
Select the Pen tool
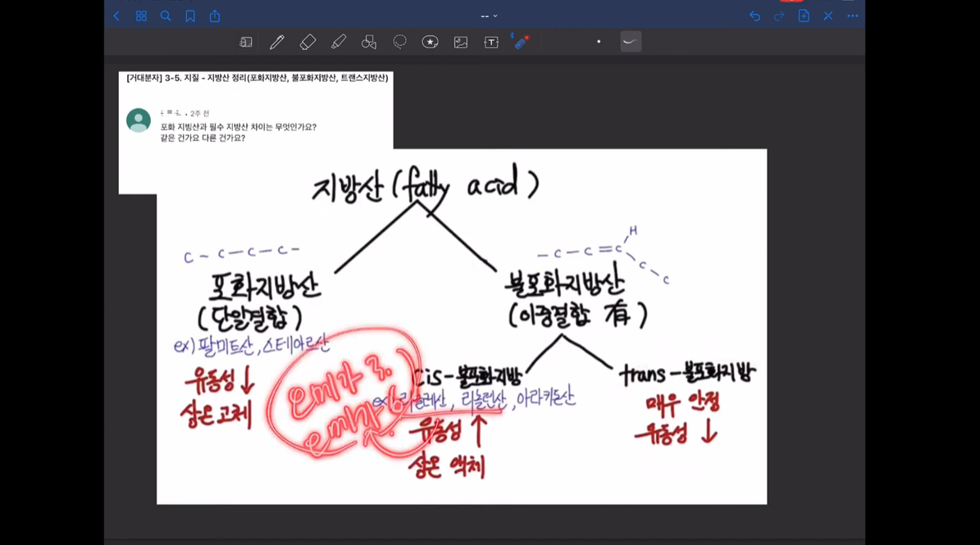[x=276, y=41]
